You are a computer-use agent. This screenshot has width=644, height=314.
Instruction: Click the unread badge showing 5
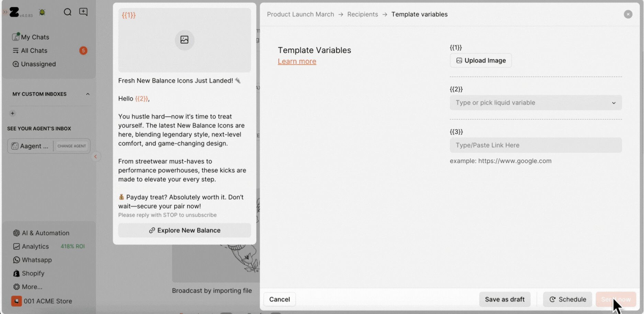(83, 50)
